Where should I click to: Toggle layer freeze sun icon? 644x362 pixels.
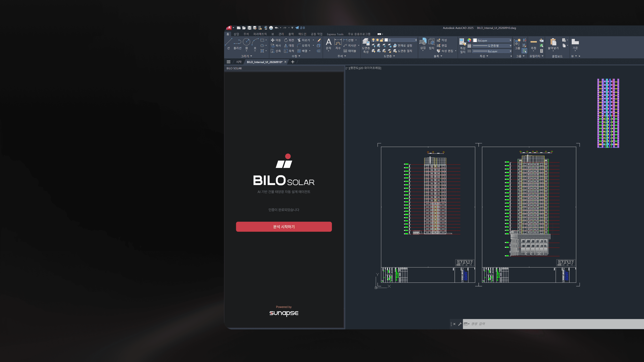378,40
